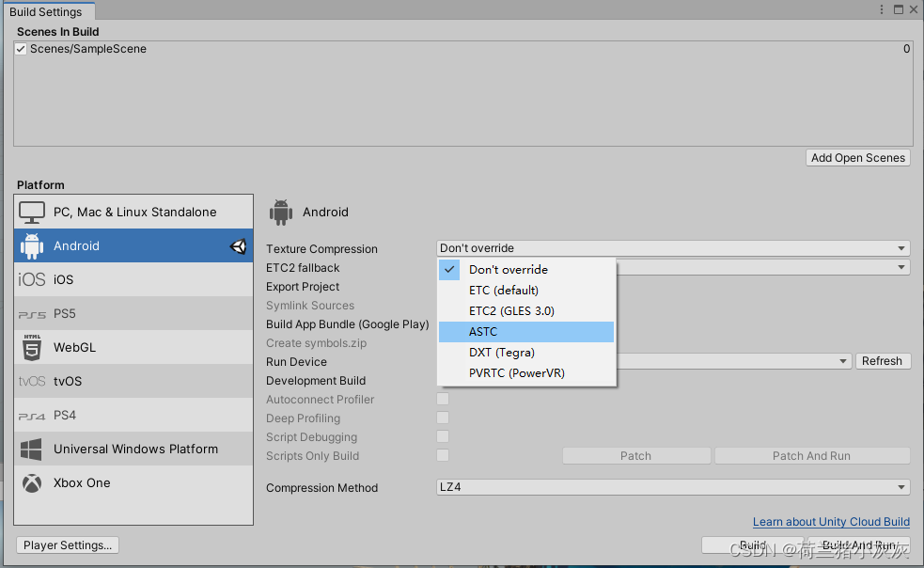
Task: Choose PVRTC (PowerVR) texture compression
Action: tap(526, 372)
